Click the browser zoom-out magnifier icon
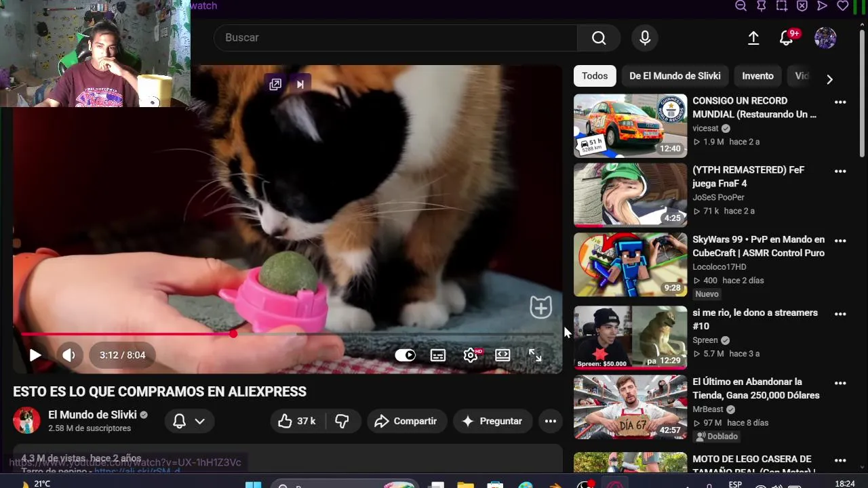This screenshot has height=488, width=868. point(741,6)
